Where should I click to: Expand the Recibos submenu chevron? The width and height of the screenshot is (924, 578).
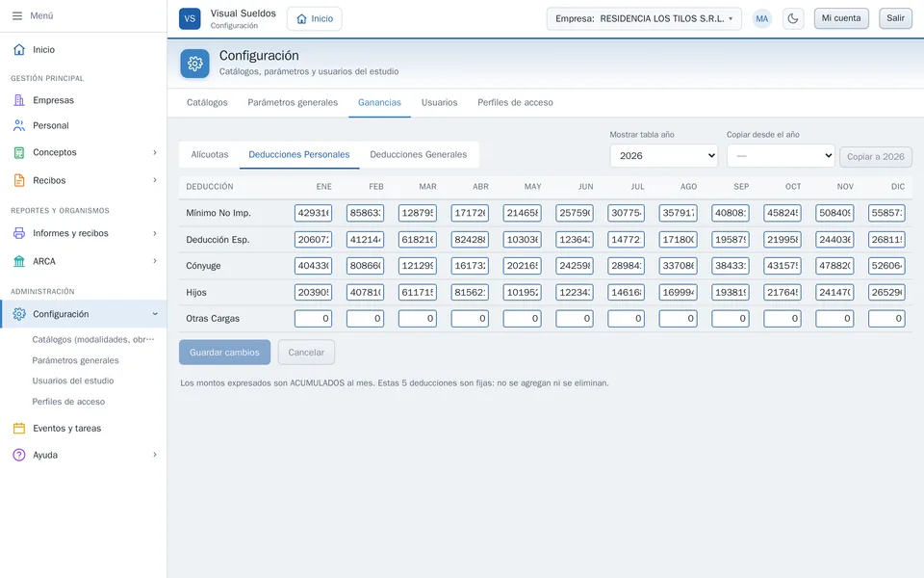(155, 180)
